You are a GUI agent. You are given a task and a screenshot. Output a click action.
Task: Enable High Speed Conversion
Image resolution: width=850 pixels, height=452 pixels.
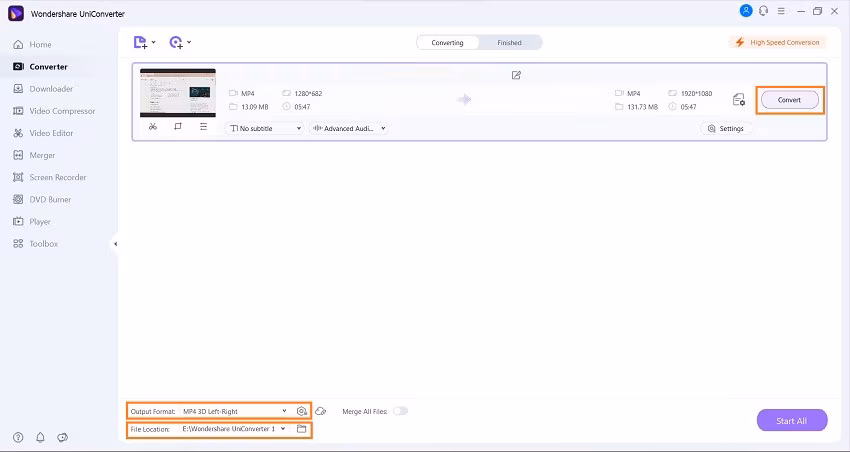(x=777, y=42)
